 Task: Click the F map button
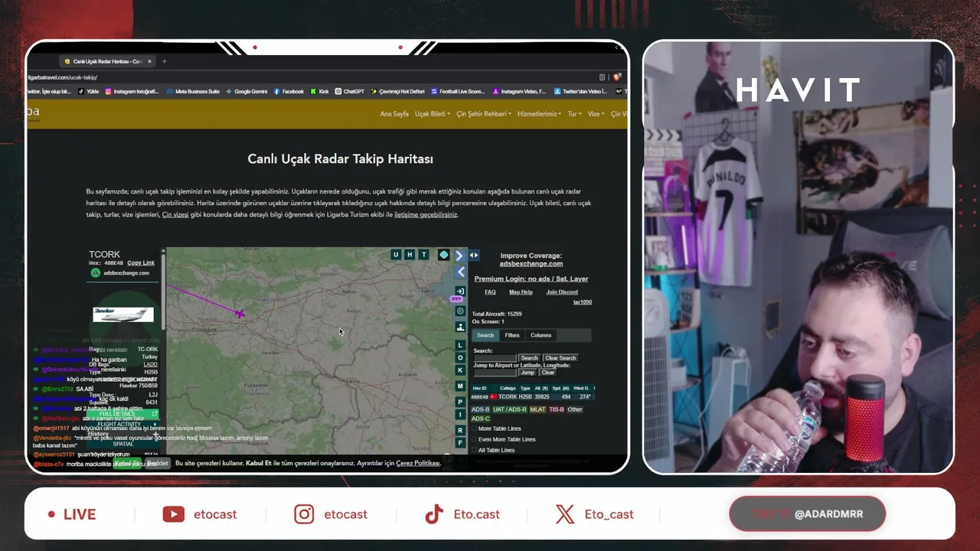point(460,443)
